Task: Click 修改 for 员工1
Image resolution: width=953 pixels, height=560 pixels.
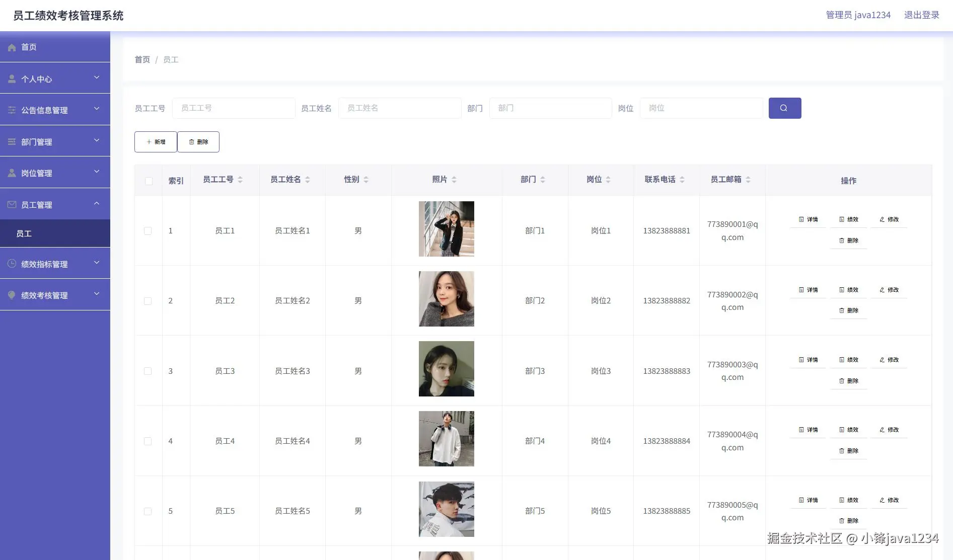Action: click(889, 219)
